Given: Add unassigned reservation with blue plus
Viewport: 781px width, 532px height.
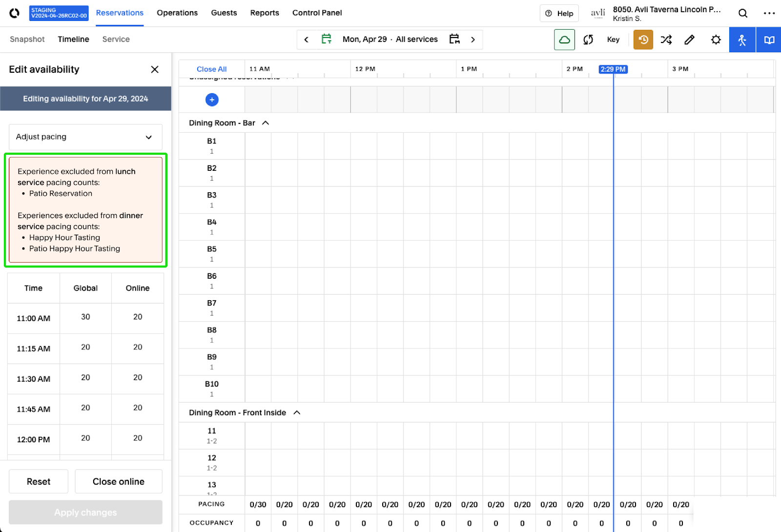Looking at the screenshot, I should [x=212, y=100].
